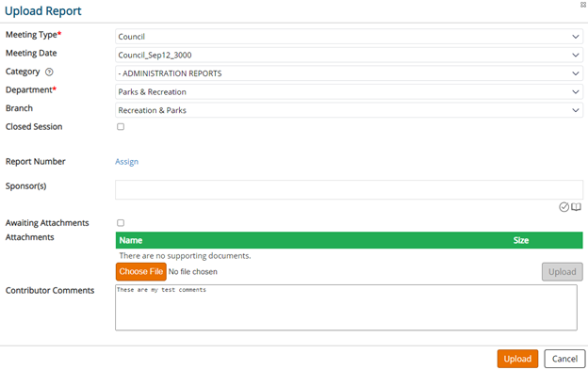Open the Meeting Date dropdown
This screenshot has height=370, width=588.
pos(349,55)
